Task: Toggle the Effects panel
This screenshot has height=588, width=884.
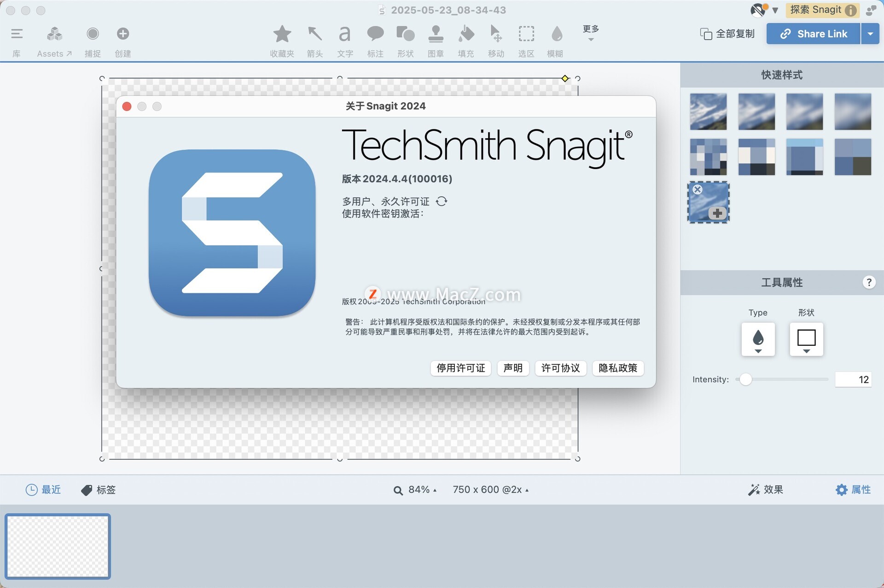Action: pyautogui.click(x=766, y=489)
